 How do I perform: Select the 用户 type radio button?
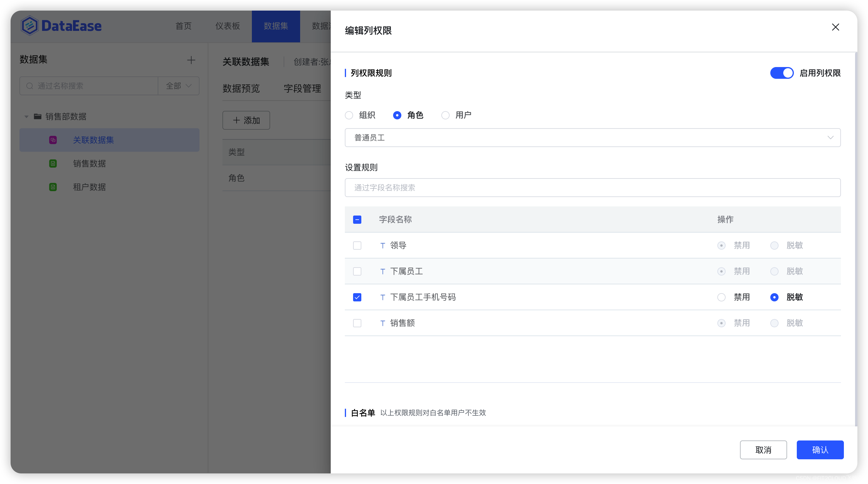[445, 115]
